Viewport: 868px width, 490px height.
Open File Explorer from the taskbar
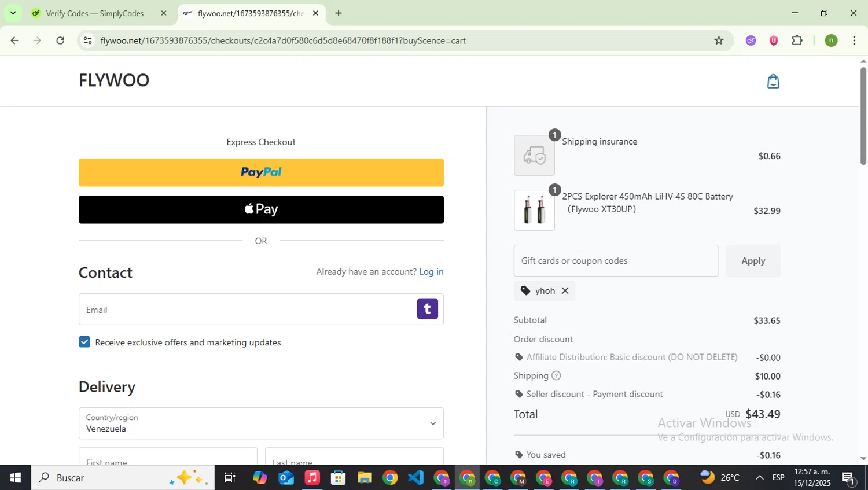(x=364, y=478)
